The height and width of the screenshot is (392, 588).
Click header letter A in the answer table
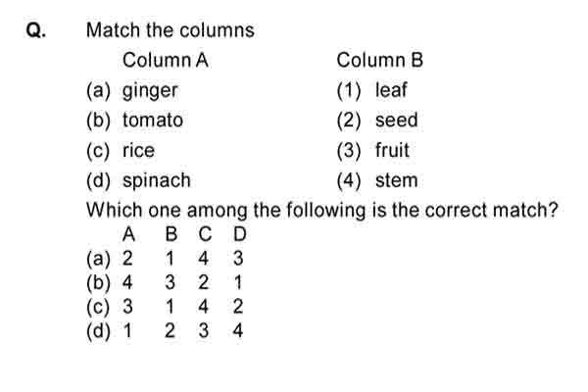click(x=128, y=235)
